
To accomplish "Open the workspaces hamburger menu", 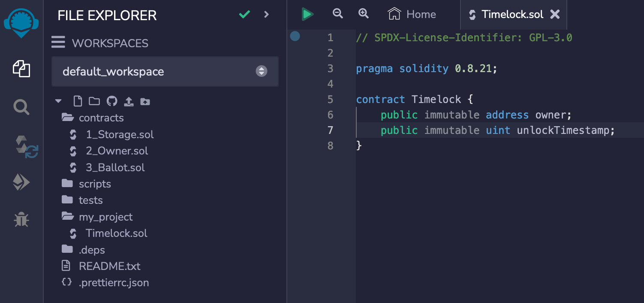I will click(58, 42).
